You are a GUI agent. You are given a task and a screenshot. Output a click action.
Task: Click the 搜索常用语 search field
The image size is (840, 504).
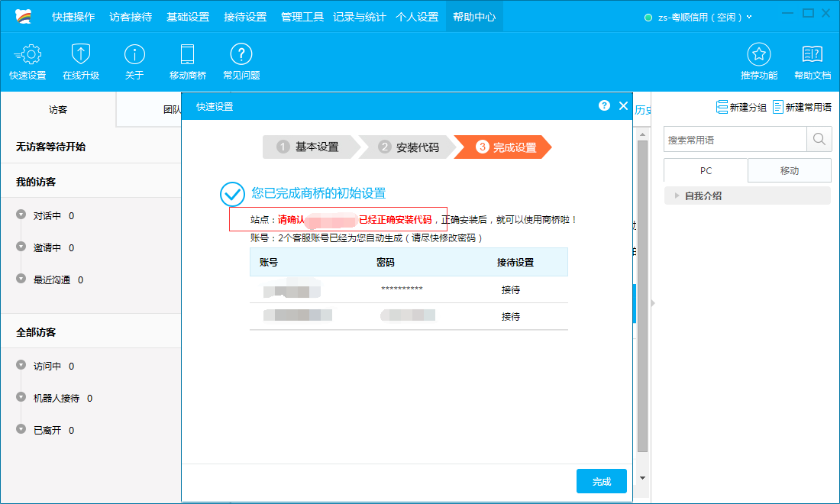[735, 140]
